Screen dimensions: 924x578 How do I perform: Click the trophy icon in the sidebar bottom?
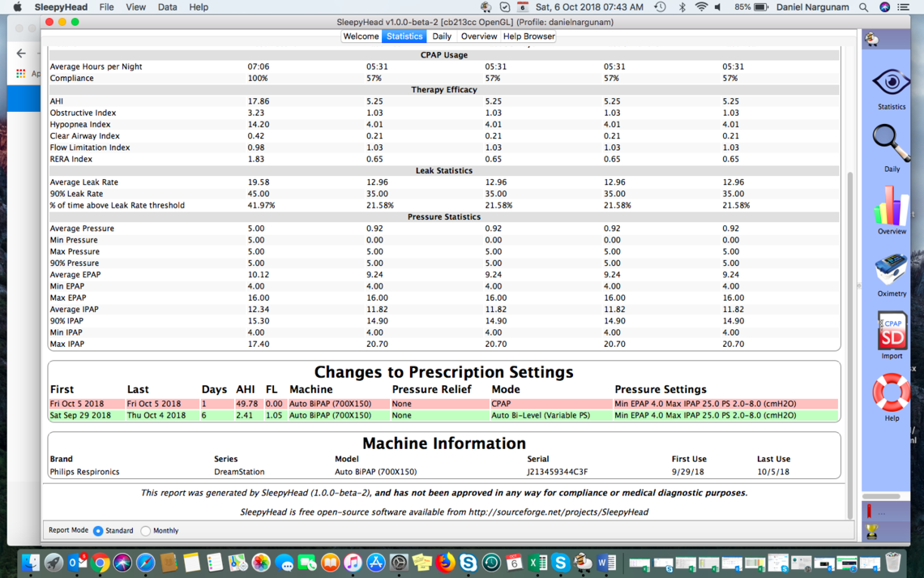click(x=871, y=532)
